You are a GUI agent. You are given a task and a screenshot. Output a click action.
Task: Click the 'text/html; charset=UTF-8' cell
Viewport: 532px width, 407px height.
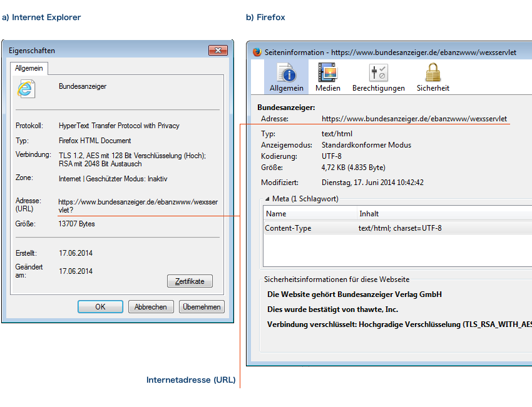pyautogui.click(x=400, y=228)
